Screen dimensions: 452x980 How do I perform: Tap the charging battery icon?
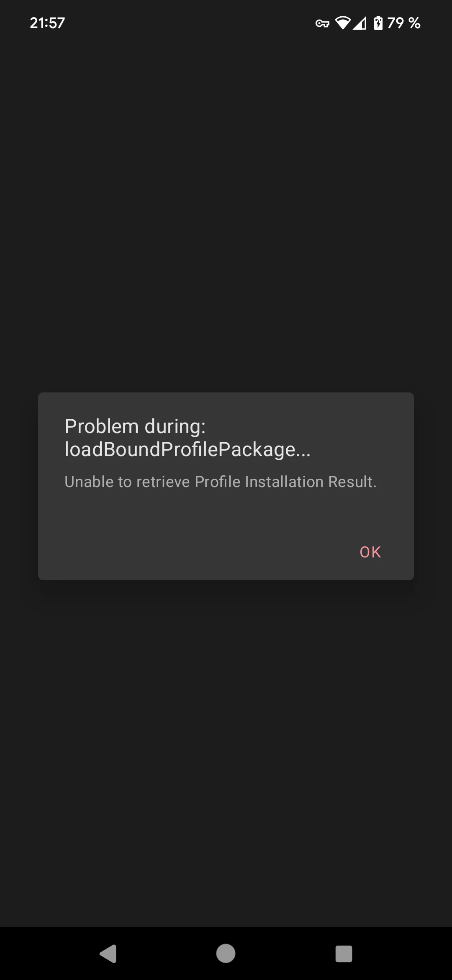378,23
